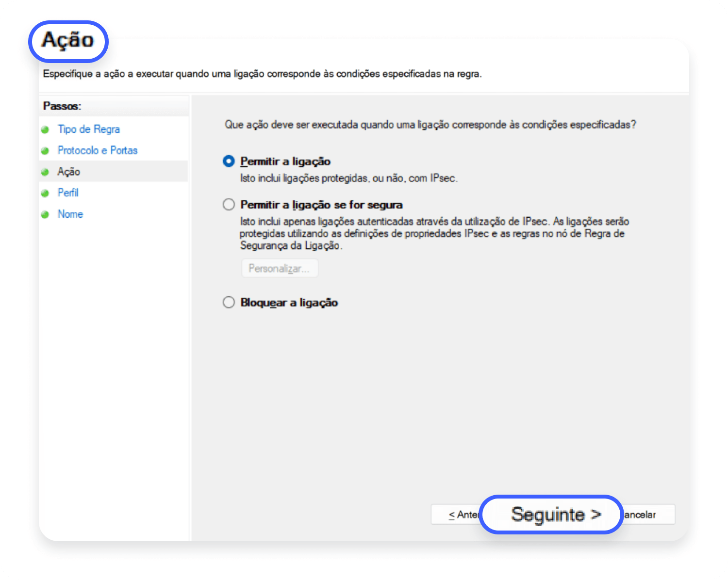Click the highlighted Ação page heading
The width and height of the screenshot is (728, 580).
68,41
